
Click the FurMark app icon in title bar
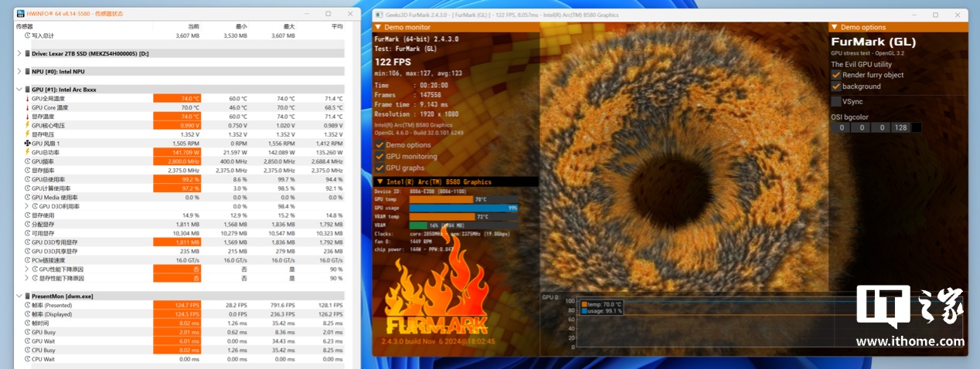tap(379, 15)
